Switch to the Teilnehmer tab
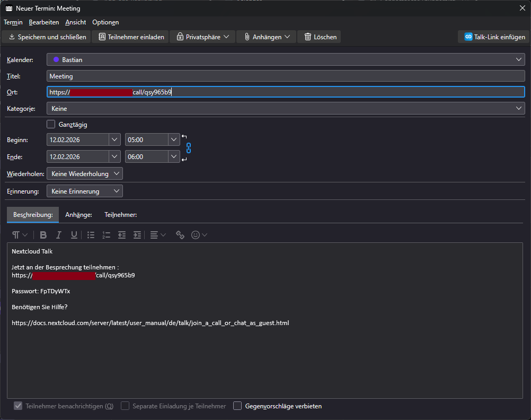The height and width of the screenshot is (420, 531). pos(120,215)
